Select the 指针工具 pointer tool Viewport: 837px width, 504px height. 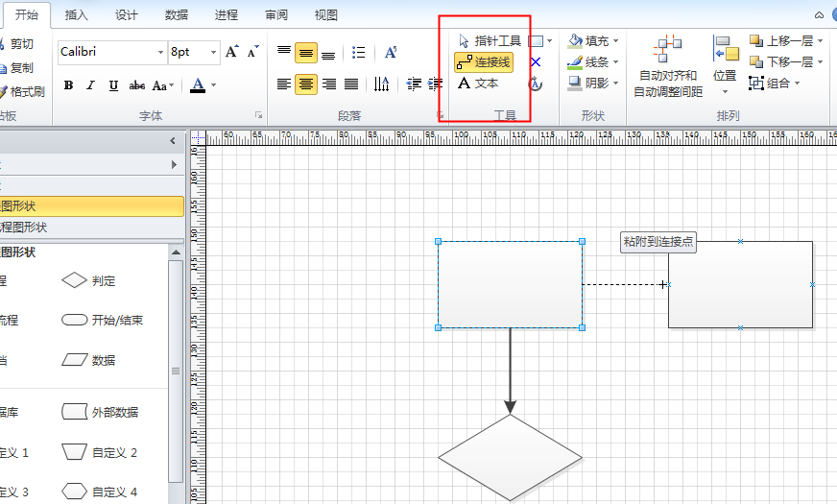pos(490,41)
